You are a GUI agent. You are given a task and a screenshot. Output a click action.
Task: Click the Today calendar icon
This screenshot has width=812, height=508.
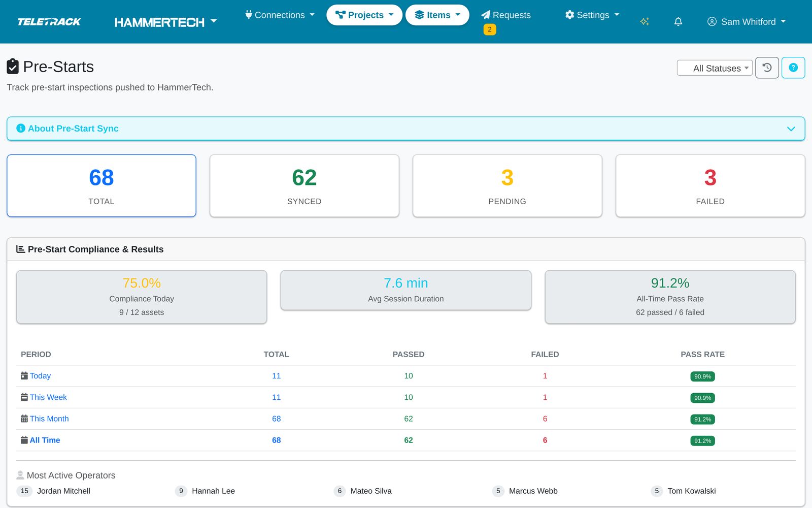(24, 376)
